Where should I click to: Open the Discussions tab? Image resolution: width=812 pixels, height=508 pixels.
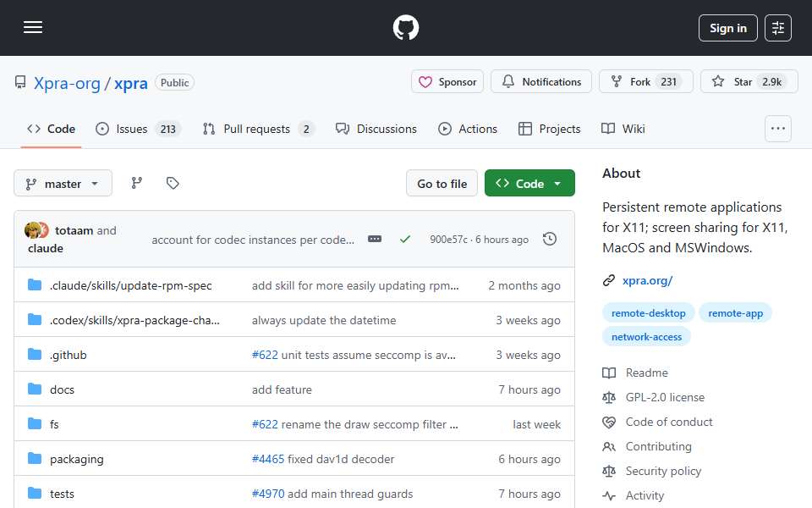[x=376, y=129]
